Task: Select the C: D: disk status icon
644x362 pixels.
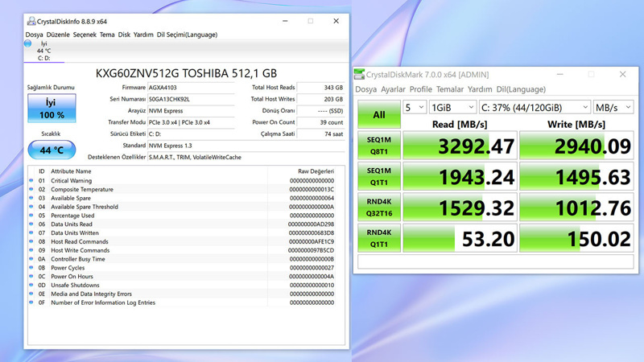Action: (x=28, y=43)
